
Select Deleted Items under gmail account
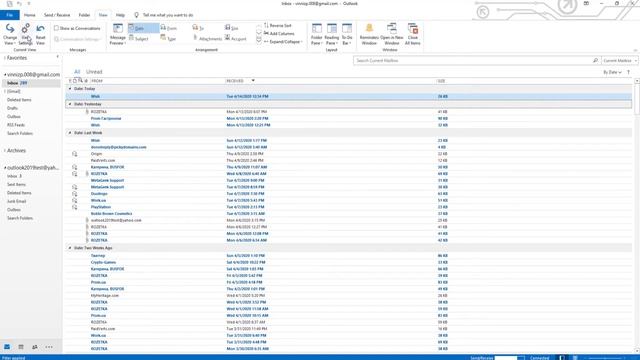pyautogui.click(x=19, y=100)
